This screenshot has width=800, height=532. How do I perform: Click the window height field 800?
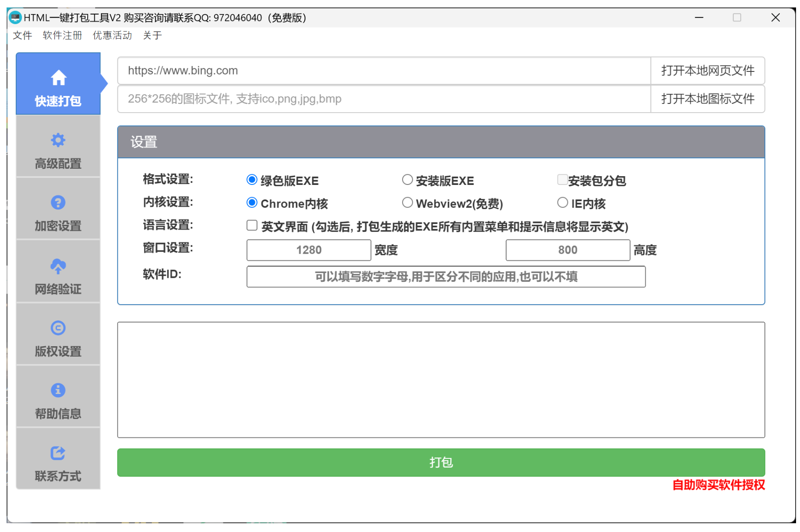click(x=568, y=250)
